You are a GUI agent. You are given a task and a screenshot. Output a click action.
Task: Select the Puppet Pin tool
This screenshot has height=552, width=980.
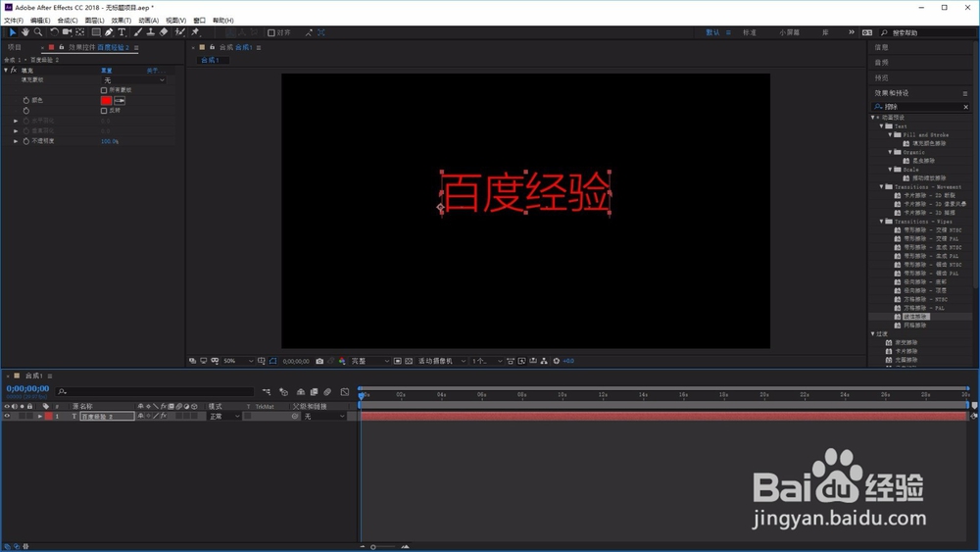tap(195, 32)
